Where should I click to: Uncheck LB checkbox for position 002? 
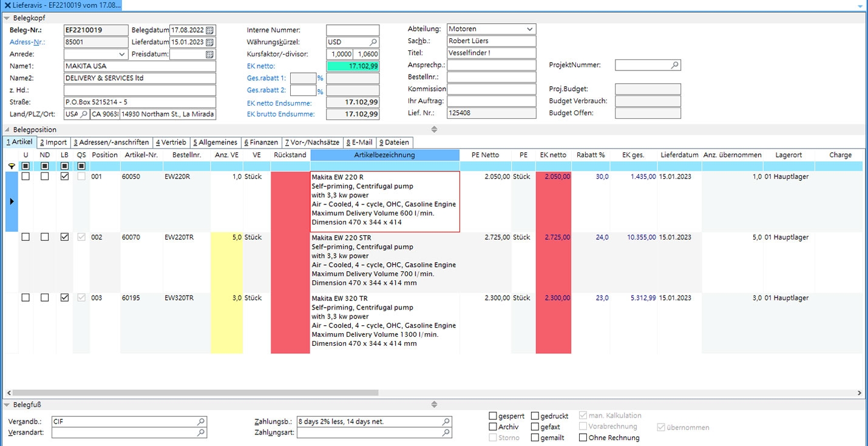pyautogui.click(x=64, y=237)
